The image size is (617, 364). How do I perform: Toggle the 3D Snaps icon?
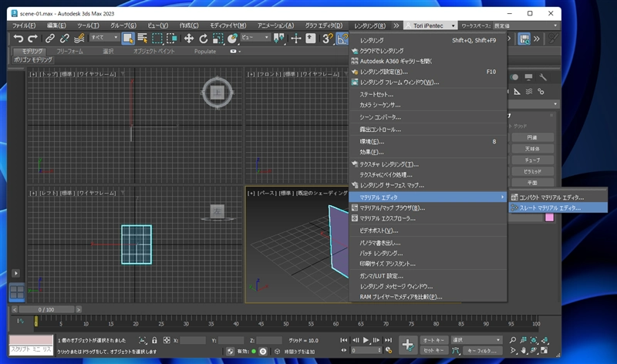click(x=327, y=38)
